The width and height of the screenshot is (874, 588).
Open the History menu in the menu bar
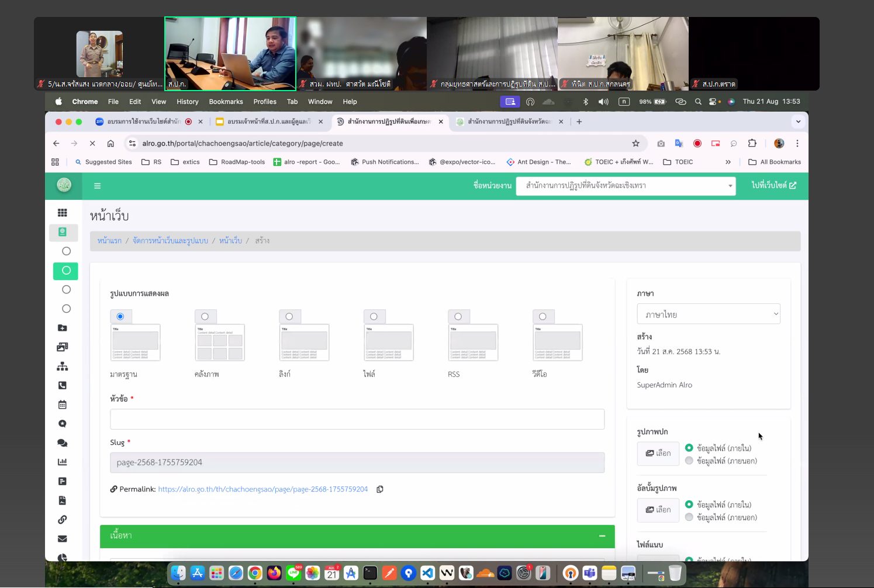pyautogui.click(x=187, y=102)
